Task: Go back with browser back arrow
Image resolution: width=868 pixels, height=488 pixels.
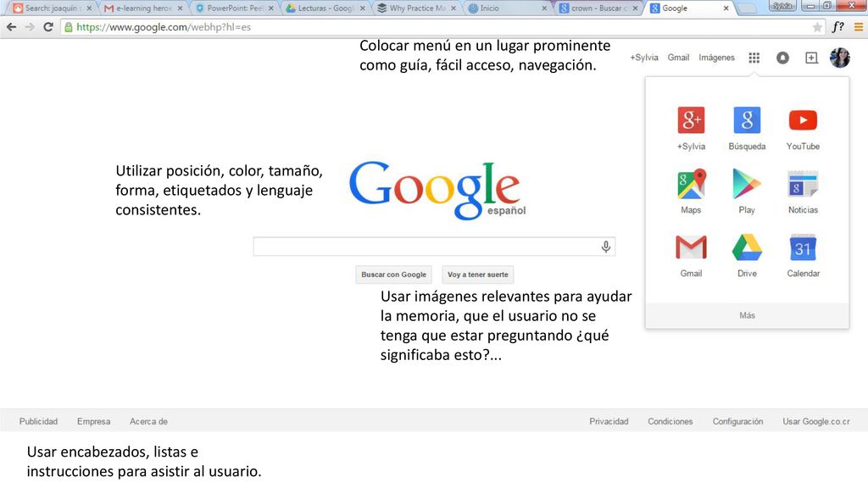Action: pos(11,27)
